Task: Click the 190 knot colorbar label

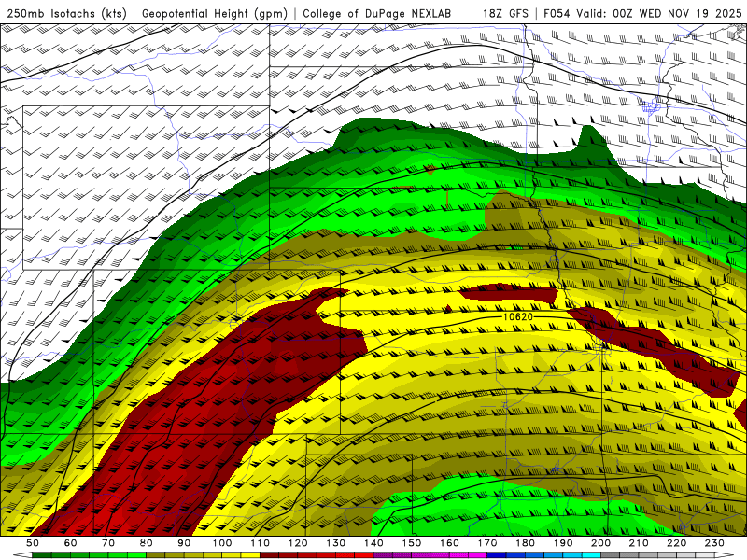Action: 564,543
